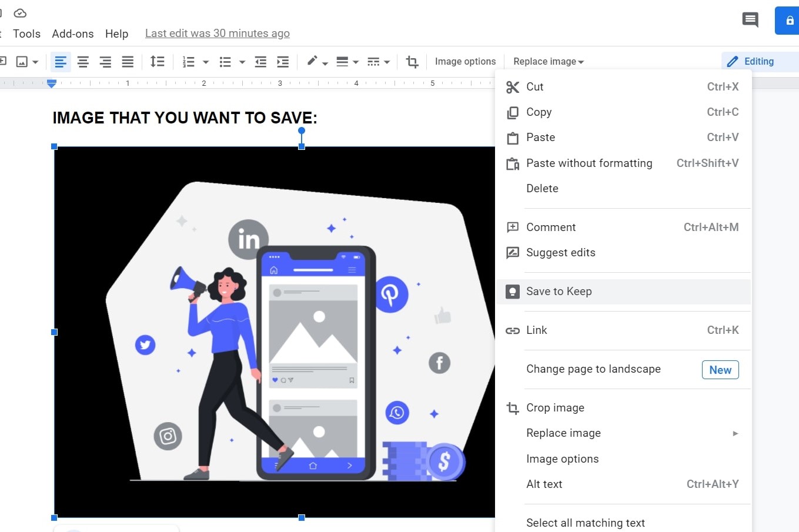Choose Link from context menu
799x532 pixels.
(x=623, y=330)
